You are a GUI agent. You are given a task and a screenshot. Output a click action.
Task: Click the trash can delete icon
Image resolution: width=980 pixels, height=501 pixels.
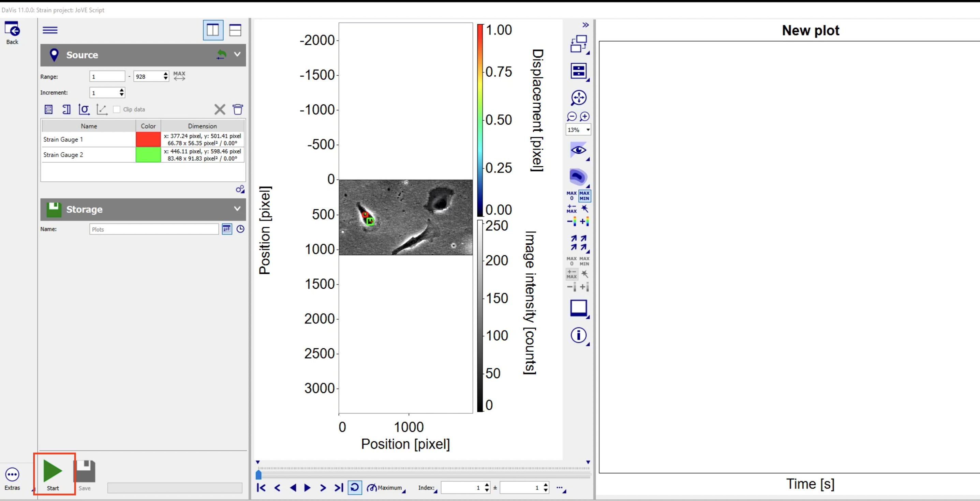point(238,109)
